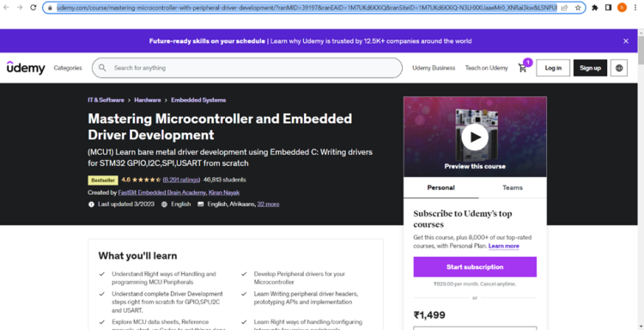Go back with the browser back arrow

tap(7, 8)
